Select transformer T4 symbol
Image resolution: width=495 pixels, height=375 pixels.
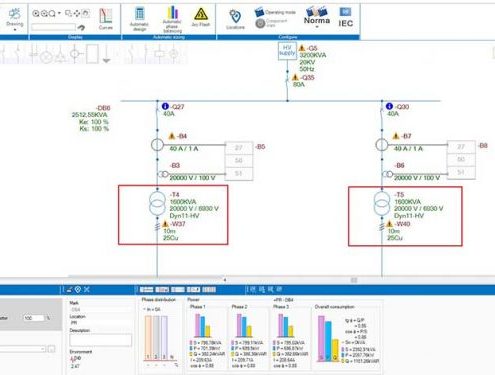(x=157, y=203)
